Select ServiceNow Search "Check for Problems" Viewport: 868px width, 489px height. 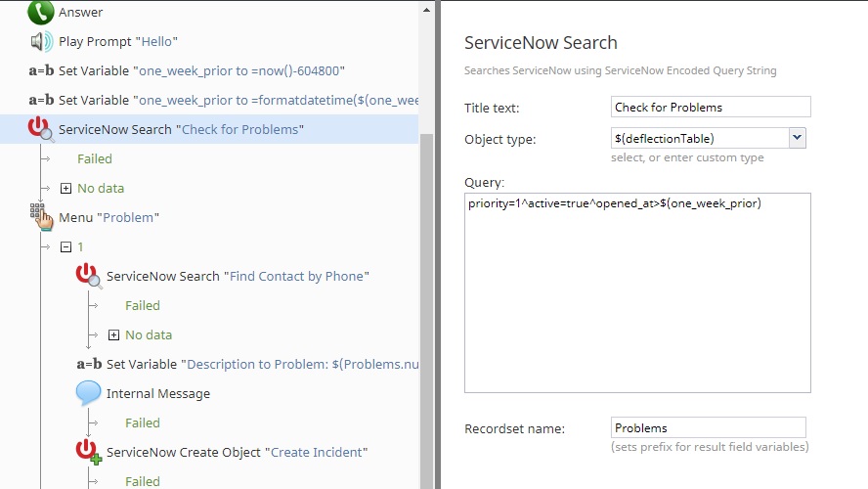[x=181, y=130]
